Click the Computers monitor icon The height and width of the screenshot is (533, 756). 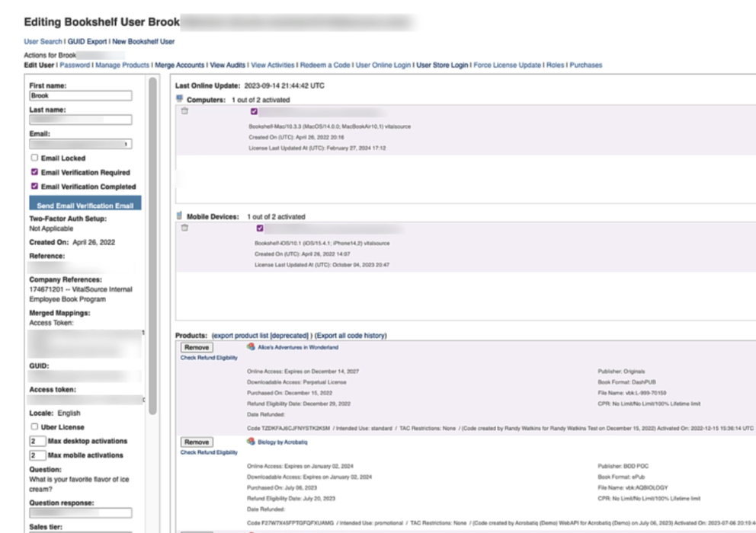click(x=180, y=99)
